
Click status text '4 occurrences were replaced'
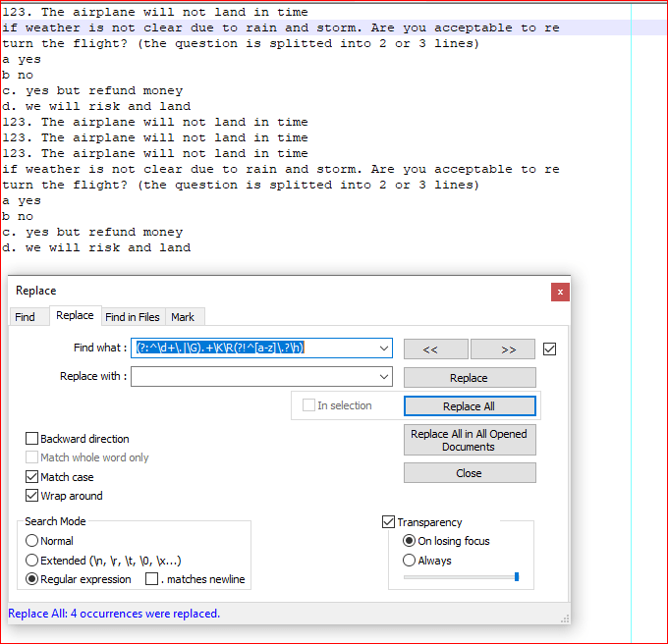[x=145, y=614]
